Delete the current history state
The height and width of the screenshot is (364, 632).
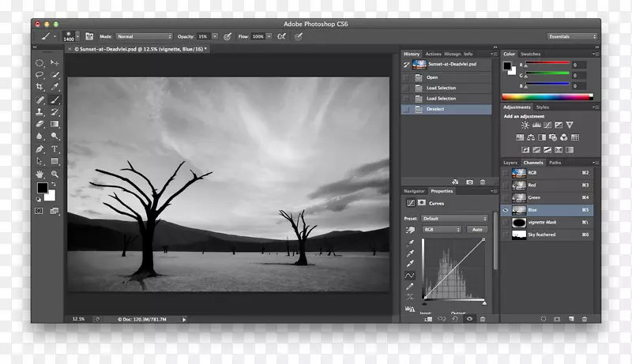(x=483, y=182)
